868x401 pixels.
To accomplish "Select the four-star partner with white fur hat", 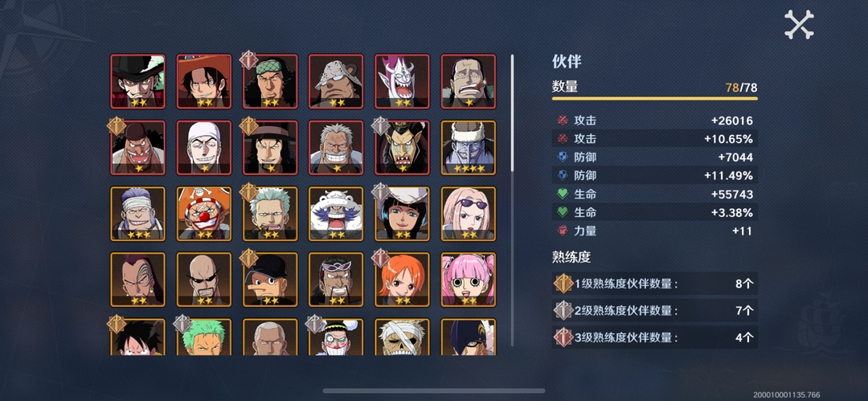I will click(x=469, y=147).
